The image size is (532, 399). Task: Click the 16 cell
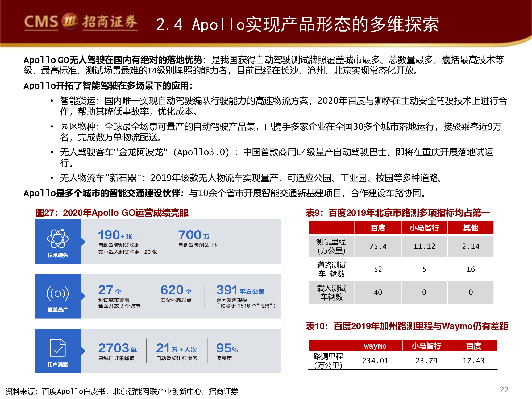(471, 269)
